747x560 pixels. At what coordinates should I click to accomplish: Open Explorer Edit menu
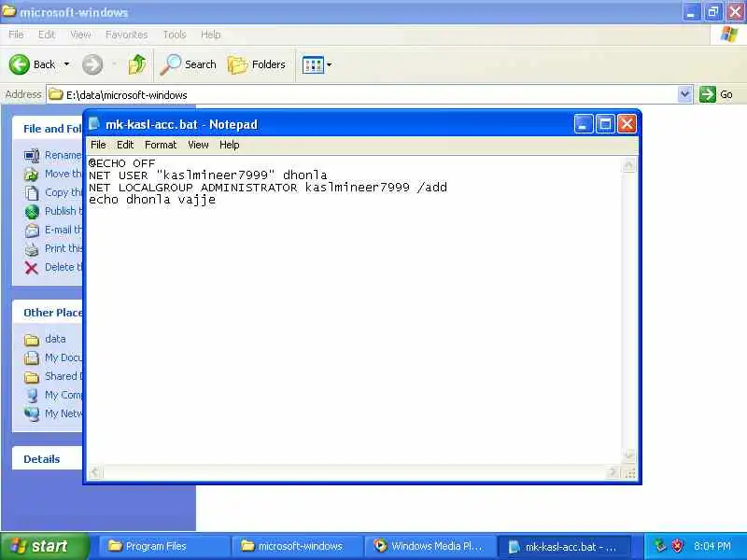click(47, 35)
